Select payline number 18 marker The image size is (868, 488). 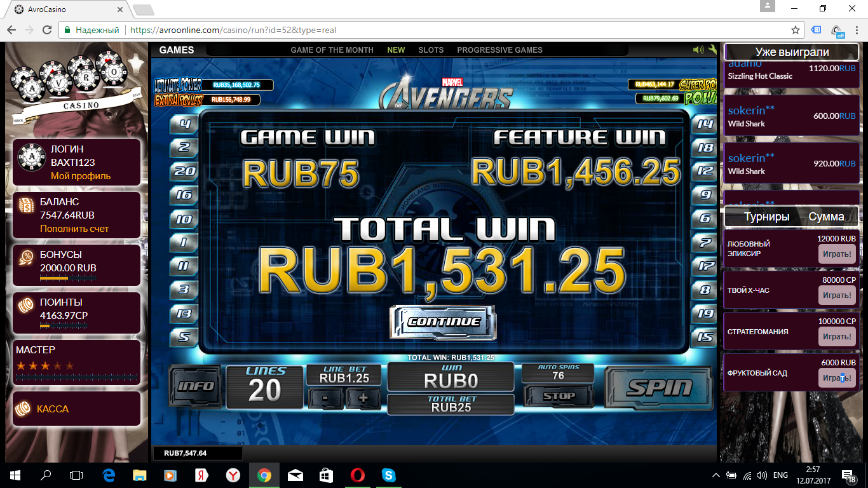click(705, 147)
